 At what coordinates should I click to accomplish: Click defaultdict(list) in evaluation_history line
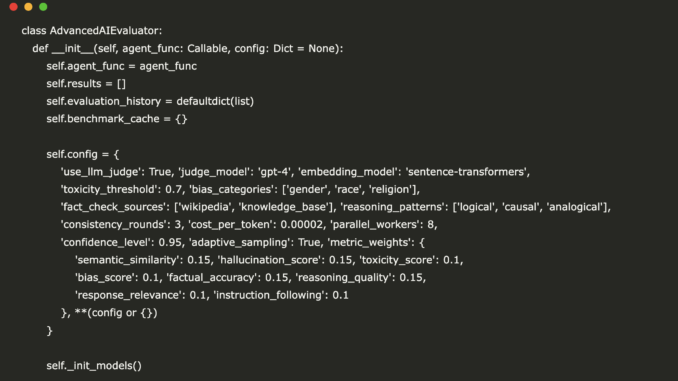point(215,101)
